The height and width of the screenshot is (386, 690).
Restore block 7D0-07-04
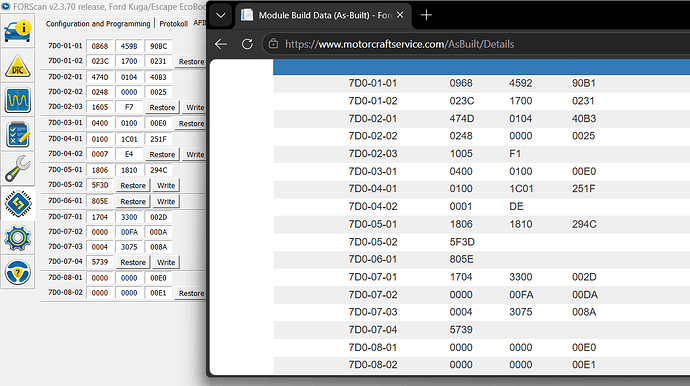pos(133,262)
